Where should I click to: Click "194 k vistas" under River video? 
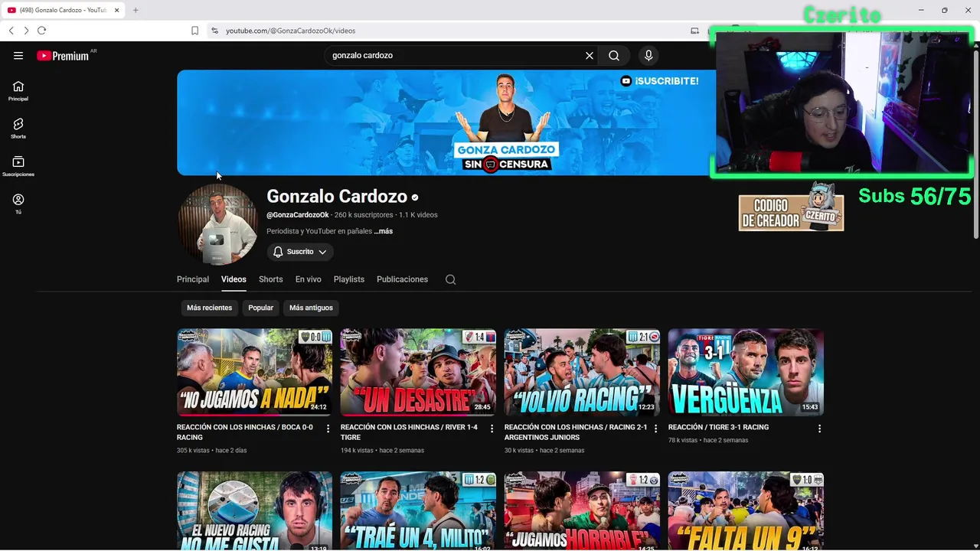click(357, 451)
